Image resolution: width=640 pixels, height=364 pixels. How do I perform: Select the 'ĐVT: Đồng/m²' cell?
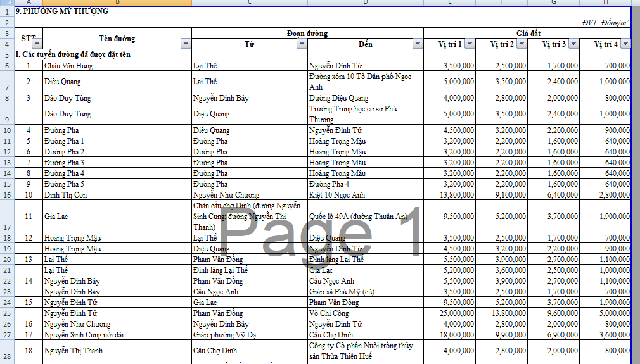pyautogui.click(x=605, y=23)
